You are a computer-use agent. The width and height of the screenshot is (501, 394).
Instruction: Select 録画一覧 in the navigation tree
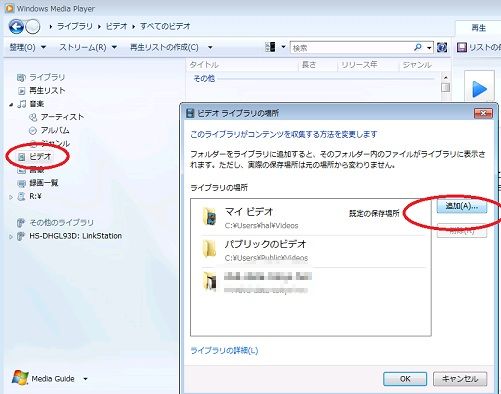tap(44, 183)
